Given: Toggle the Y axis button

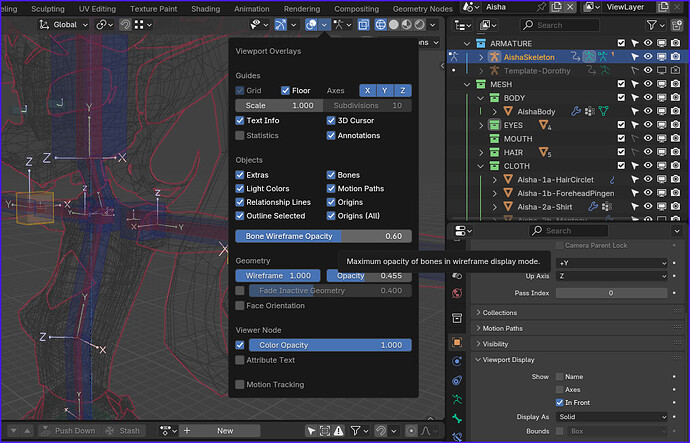Looking at the screenshot, I should [x=385, y=91].
